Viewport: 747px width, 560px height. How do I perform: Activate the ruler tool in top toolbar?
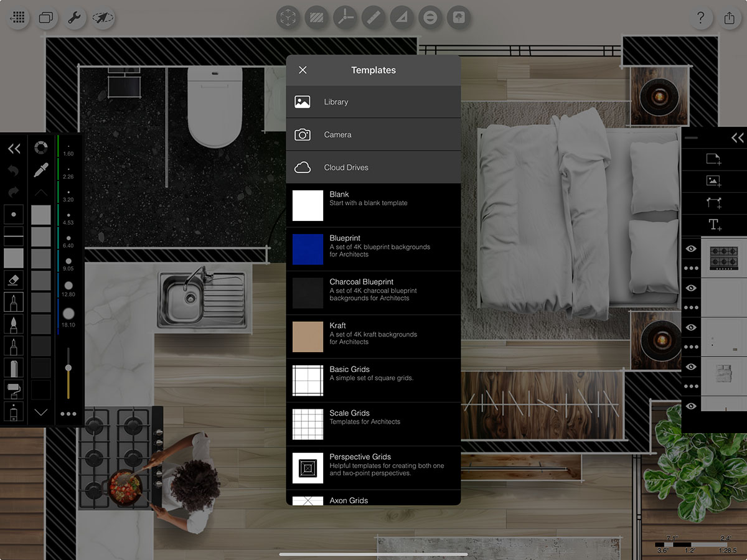(x=373, y=18)
